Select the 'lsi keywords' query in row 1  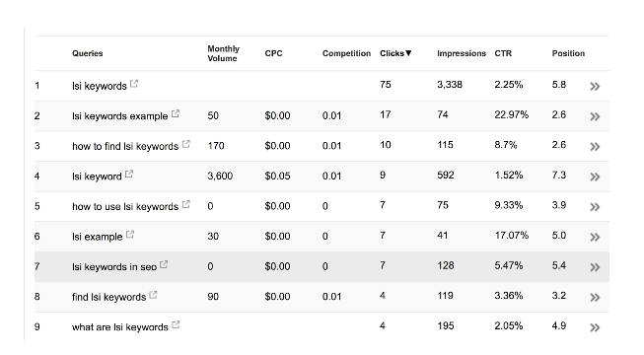pyautogui.click(x=100, y=87)
